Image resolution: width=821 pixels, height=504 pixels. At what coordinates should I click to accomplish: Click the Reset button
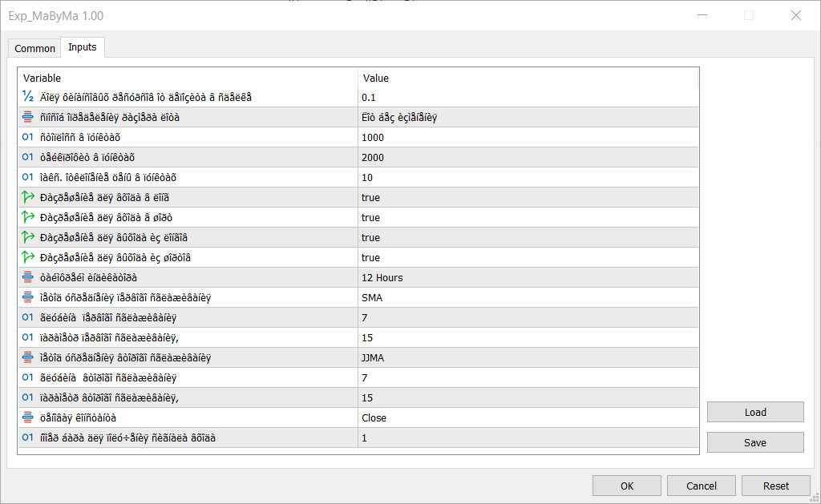pyautogui.click(x=775, y=486)
